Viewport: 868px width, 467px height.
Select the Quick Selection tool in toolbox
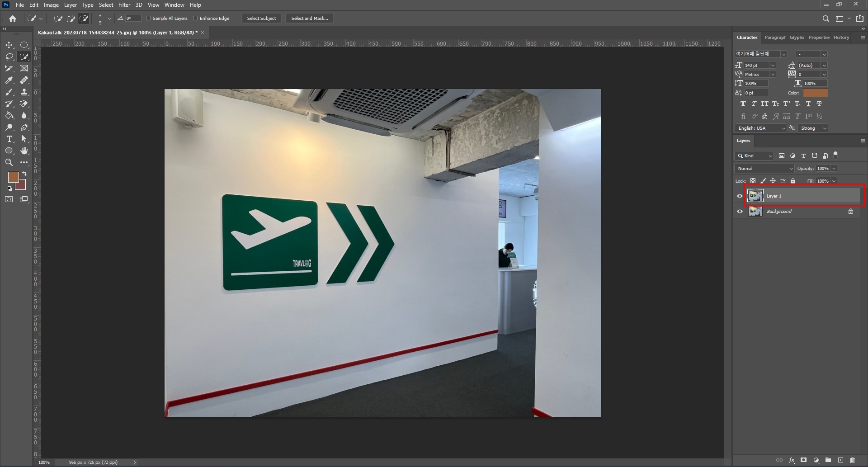click(x=24, y=57)
